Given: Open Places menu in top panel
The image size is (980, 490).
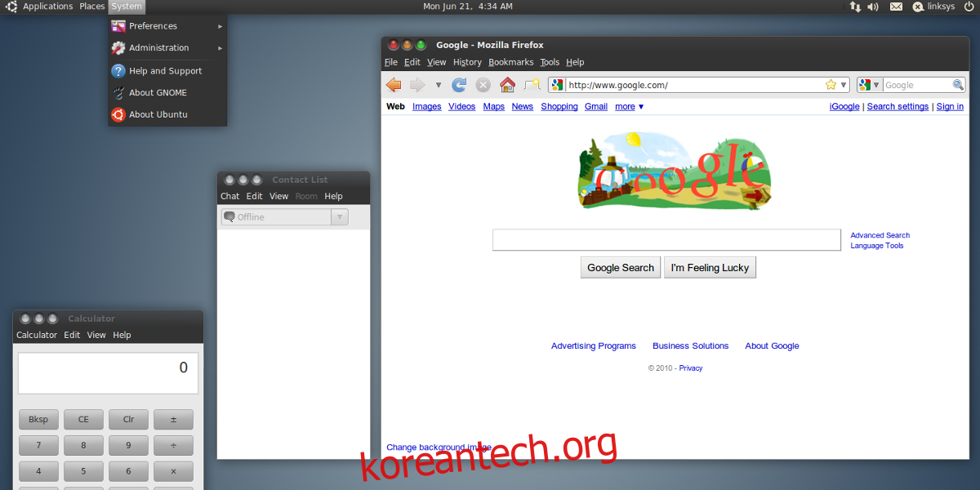Looking at the screenshot, I should click(x=91, y=7).
